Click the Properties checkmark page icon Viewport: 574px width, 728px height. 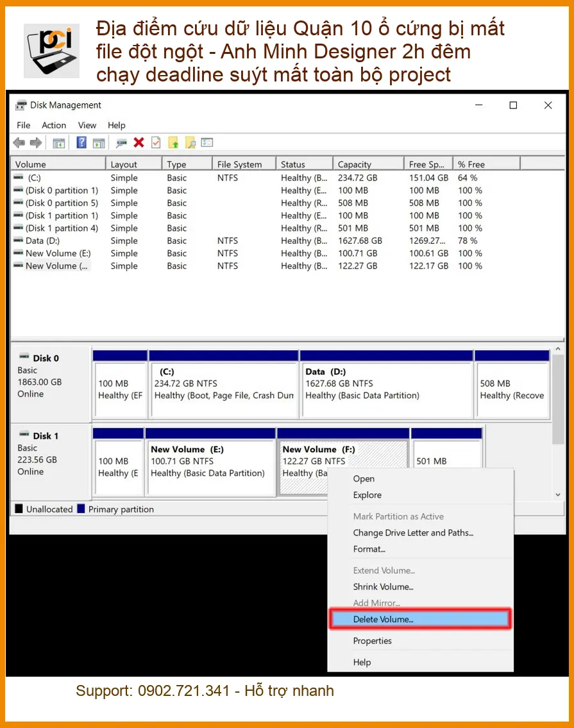(x=156, y=142)
